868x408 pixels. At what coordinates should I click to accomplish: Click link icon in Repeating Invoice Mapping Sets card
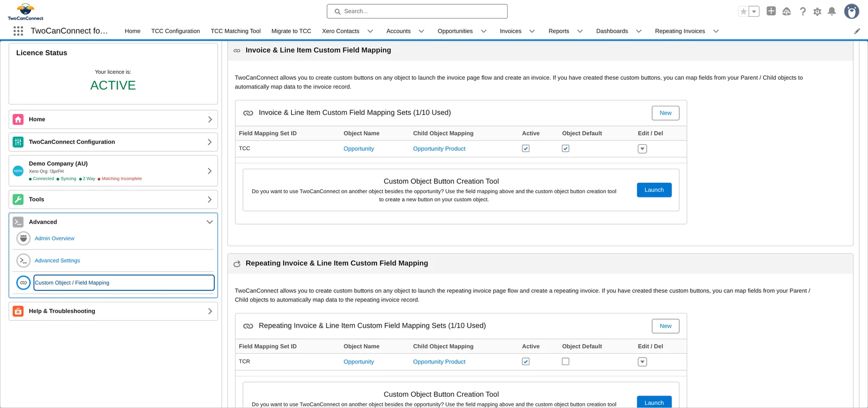[248, 326]
